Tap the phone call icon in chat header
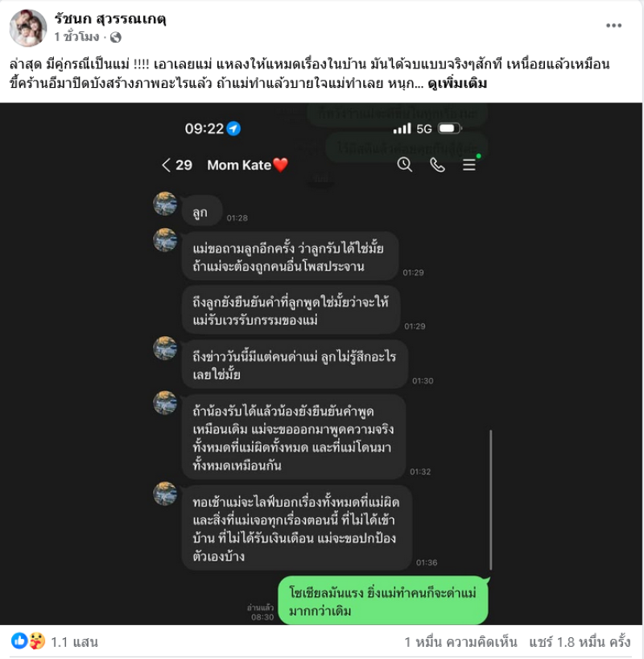 [x=437, y=165]
